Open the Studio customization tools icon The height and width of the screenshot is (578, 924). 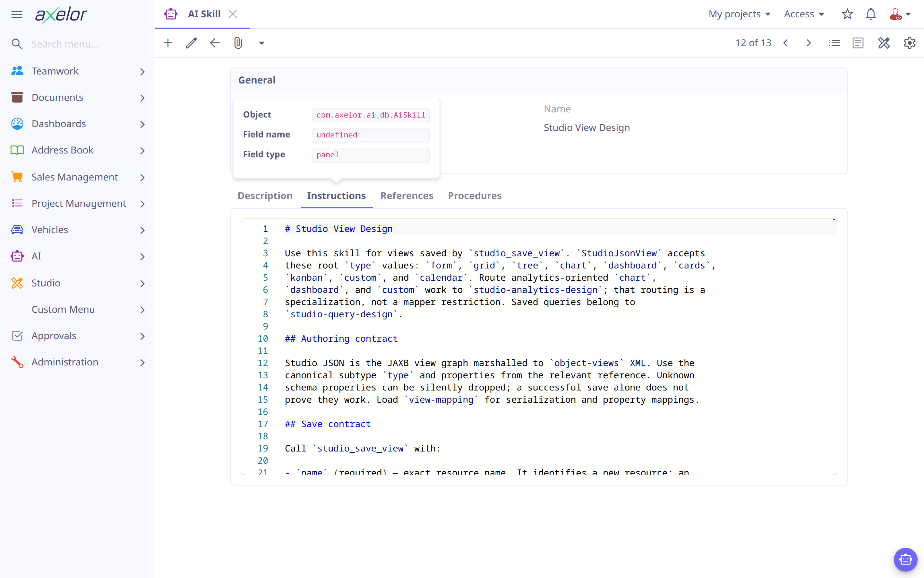click(x=884, y=43)
